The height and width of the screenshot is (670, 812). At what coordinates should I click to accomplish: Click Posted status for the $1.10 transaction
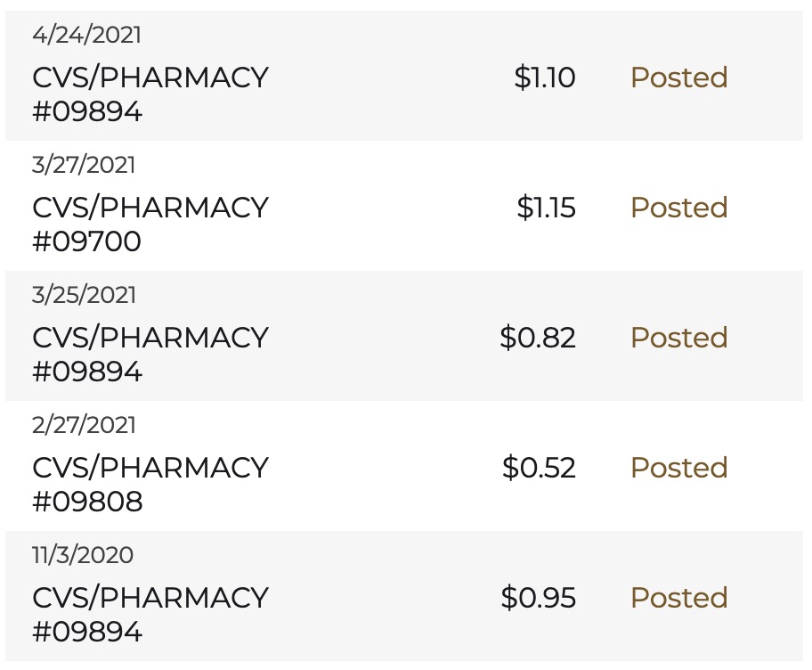(678, 78)
